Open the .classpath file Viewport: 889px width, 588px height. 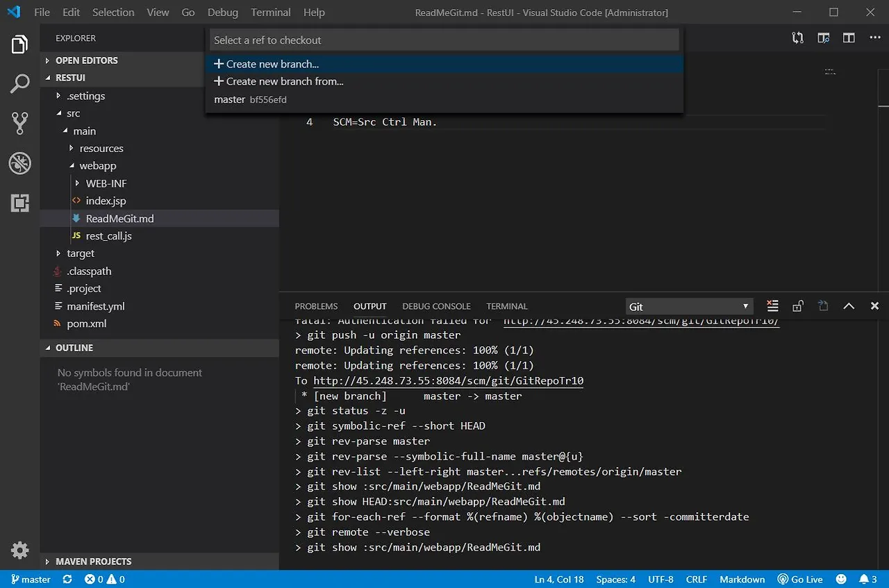tap(160, 271)
